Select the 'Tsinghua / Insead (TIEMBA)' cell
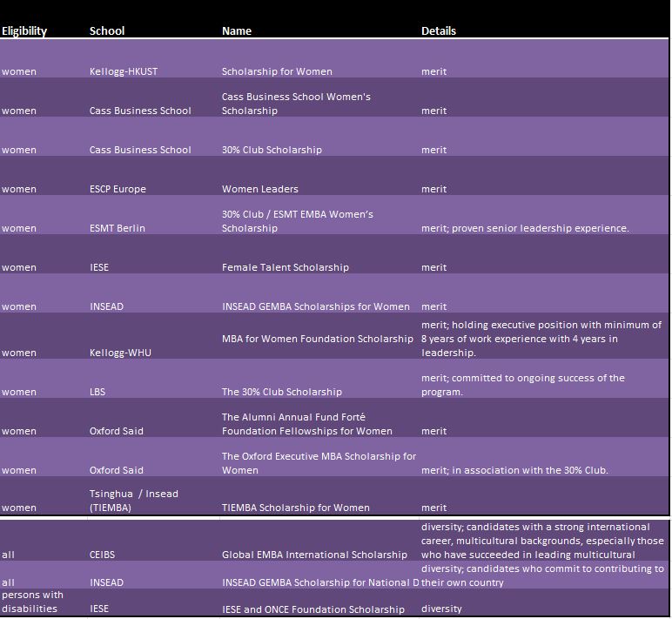Image resolution: width=672 pixels, height=619 pixels. click(134, 501)
